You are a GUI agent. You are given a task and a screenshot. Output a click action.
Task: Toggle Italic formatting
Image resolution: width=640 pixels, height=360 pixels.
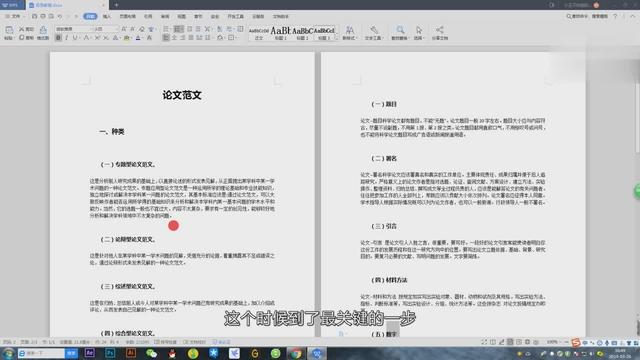pyautogui.click(x=67, y=38)
